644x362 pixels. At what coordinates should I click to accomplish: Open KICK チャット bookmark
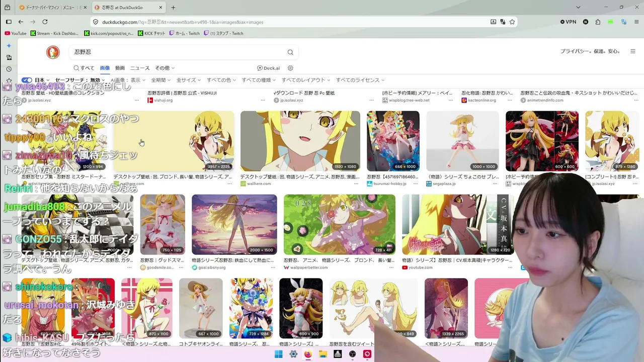point(151,34)
